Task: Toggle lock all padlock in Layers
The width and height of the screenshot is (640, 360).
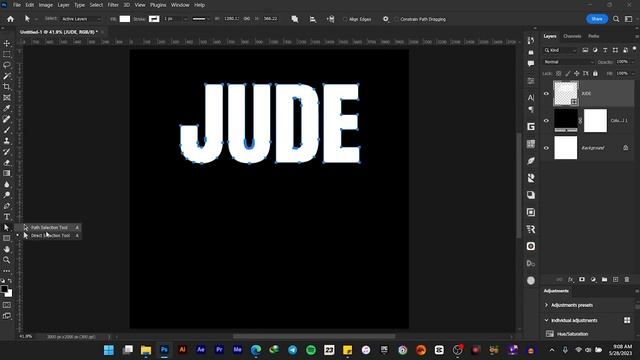Action: click(596, 73)
